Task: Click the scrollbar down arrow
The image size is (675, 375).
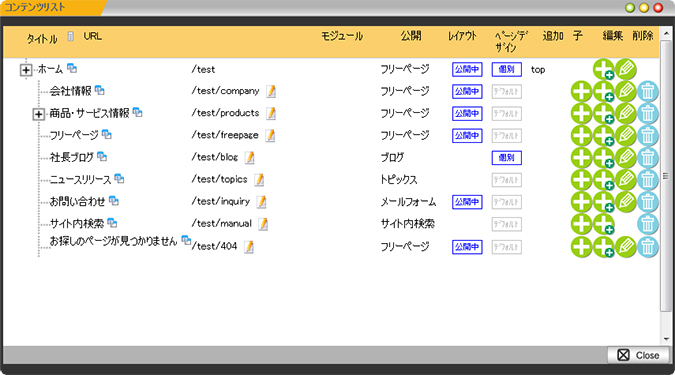Action: click(x=666, y=339)
